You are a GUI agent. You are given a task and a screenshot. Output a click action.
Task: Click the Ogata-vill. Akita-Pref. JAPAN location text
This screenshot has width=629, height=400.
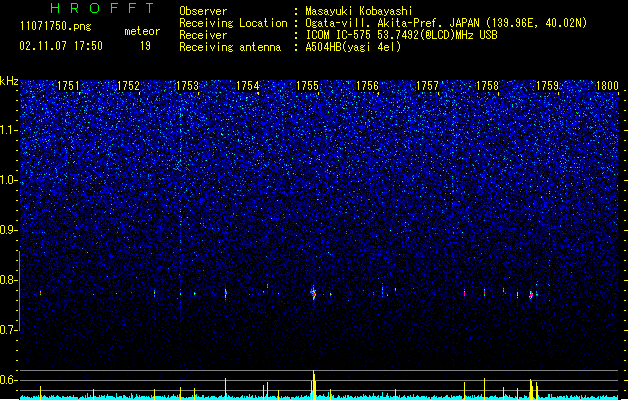click(446, 23)
